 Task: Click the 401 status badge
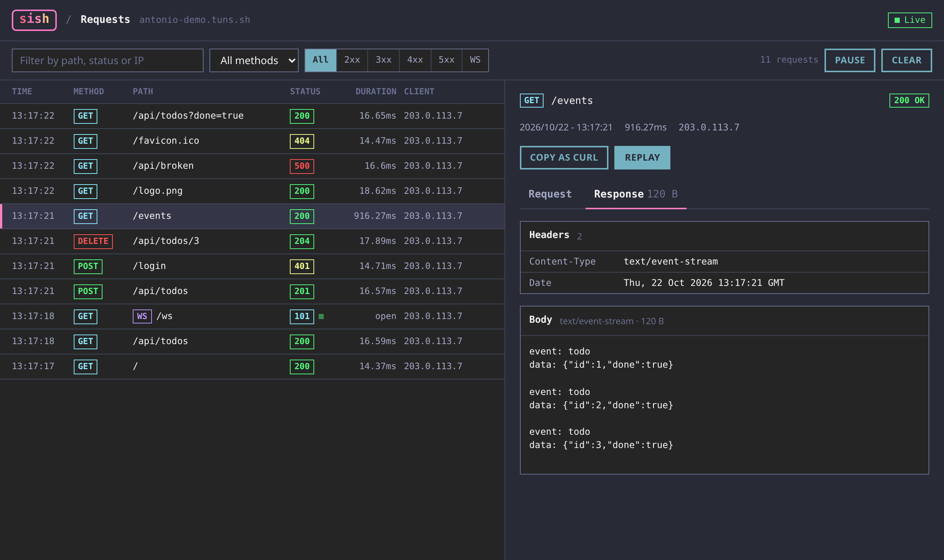[x=302, y=266]
